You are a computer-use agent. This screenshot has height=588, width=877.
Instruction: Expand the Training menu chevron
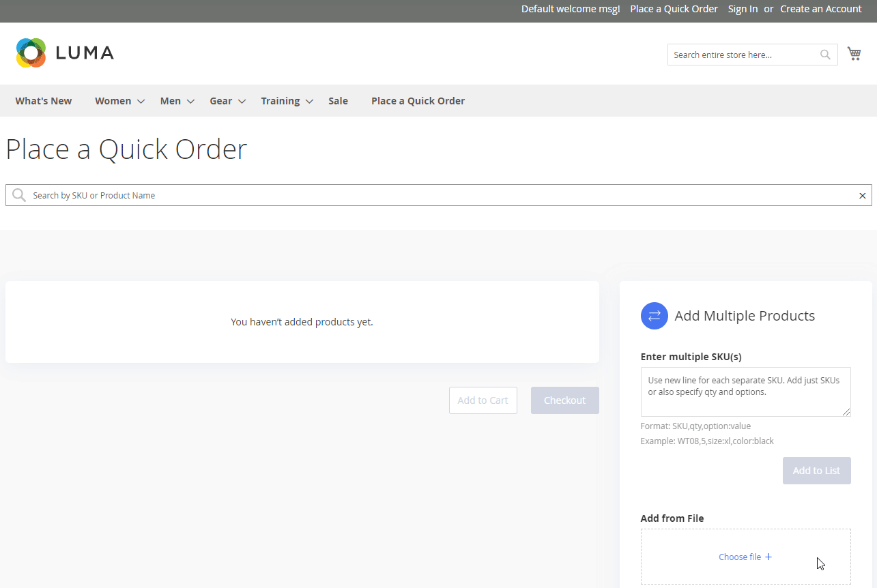pyautogui.click(x=309, y=102)
